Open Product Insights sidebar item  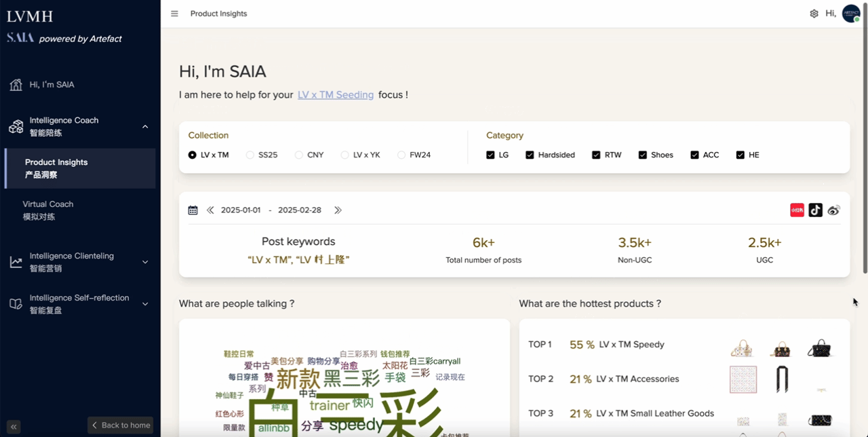80,168
